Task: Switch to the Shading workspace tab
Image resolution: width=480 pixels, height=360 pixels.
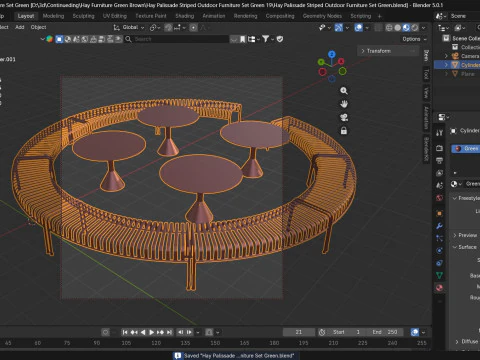Action: [x=184, y=16]
